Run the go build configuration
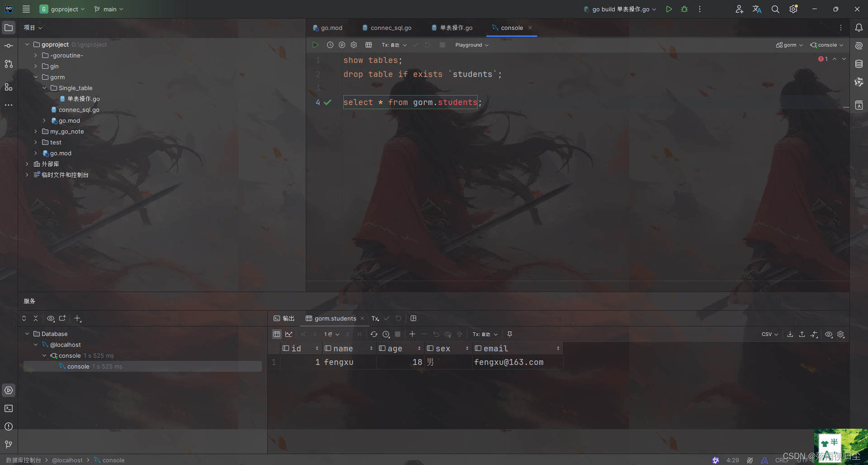 pos(669,9)
